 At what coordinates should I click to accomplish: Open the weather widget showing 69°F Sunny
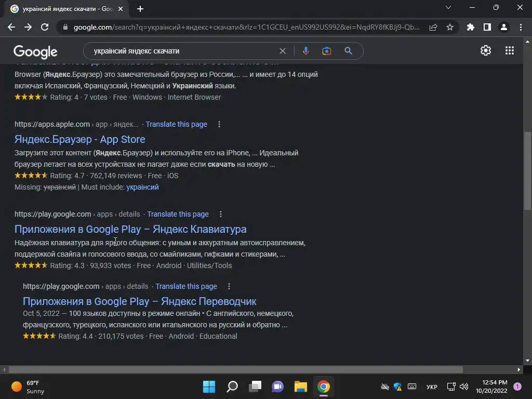(x=28, y=387)
